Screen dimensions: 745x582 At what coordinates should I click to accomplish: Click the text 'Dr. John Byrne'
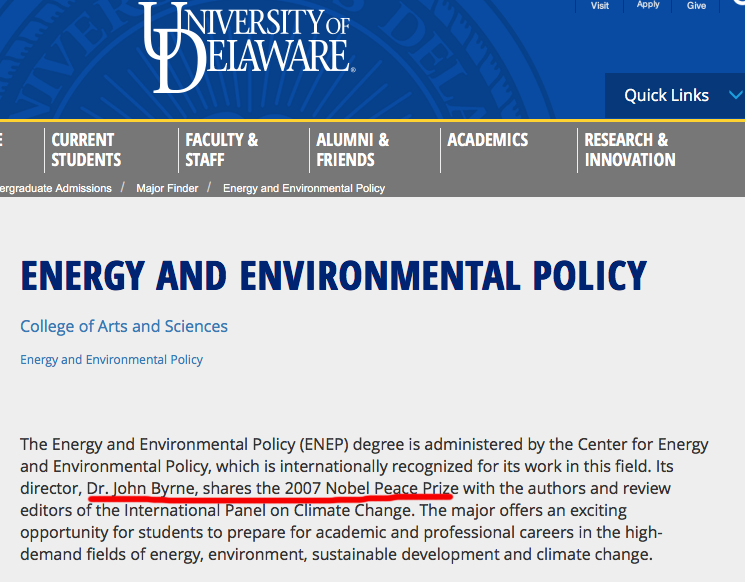point(141,488)
